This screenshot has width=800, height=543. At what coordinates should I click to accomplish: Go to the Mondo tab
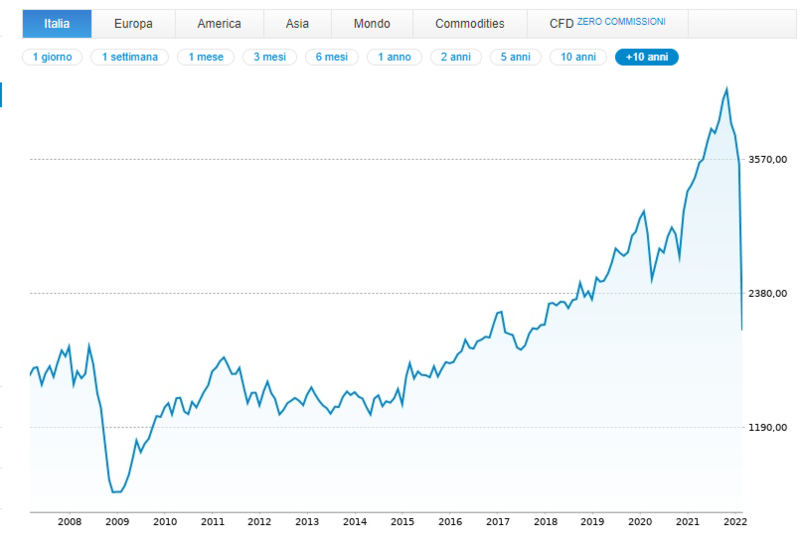coord(371,23)
